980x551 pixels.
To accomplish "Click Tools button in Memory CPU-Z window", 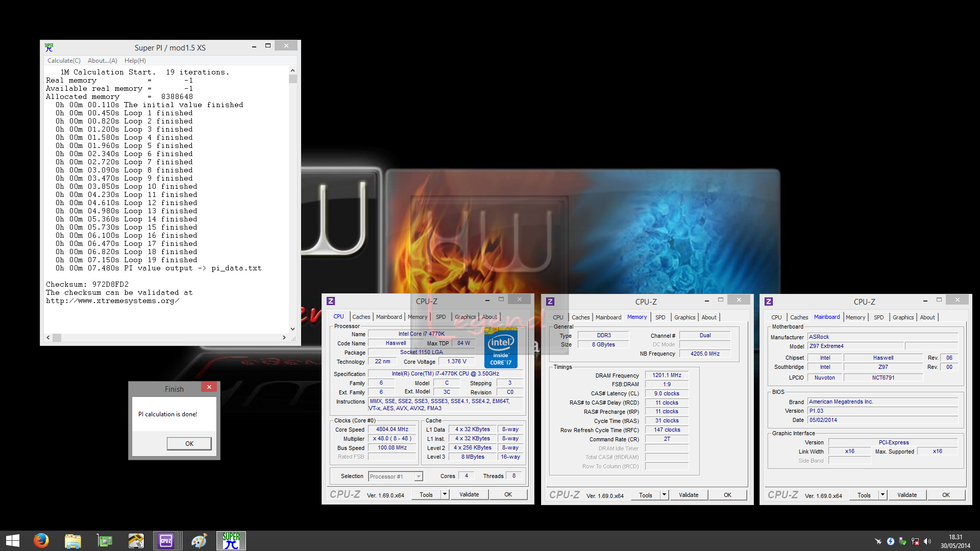I will [646, 495].
